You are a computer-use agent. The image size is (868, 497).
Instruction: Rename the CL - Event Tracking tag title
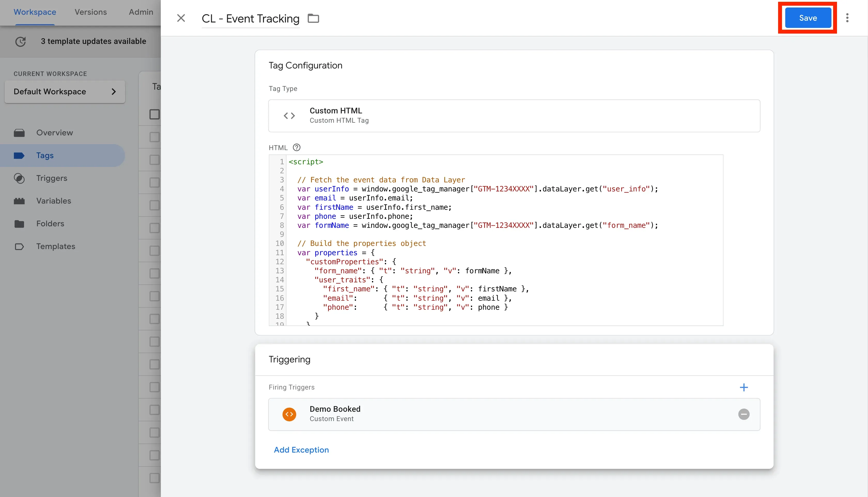coord(251,18)
